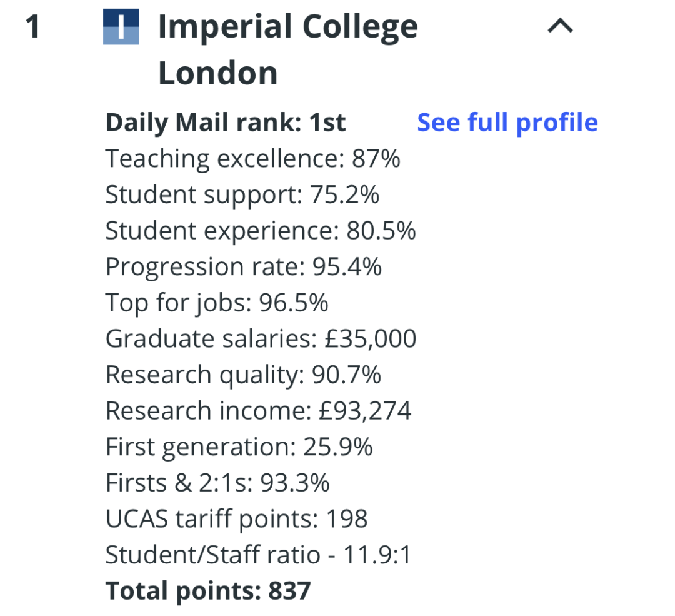Click the word London in the heading

point(218,73)
